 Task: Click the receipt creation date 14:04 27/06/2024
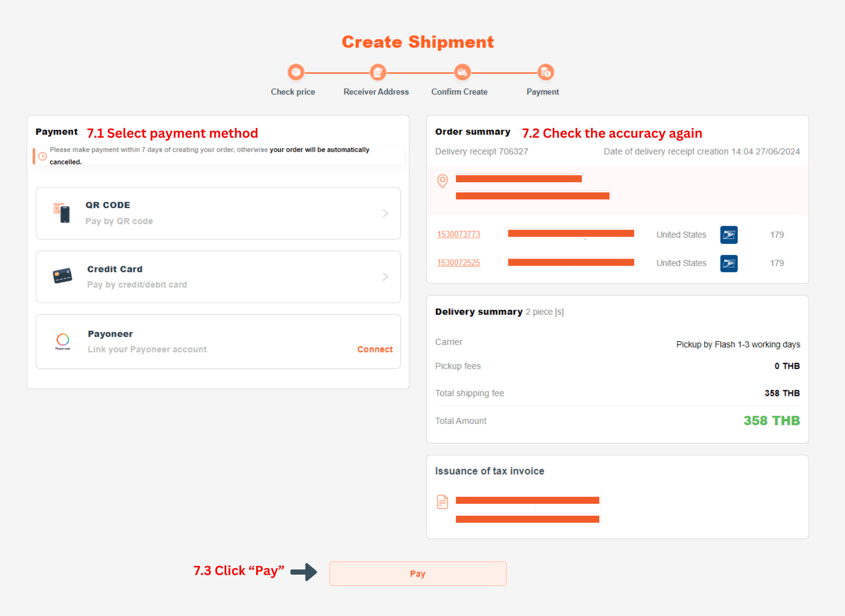tap(765, 151)
